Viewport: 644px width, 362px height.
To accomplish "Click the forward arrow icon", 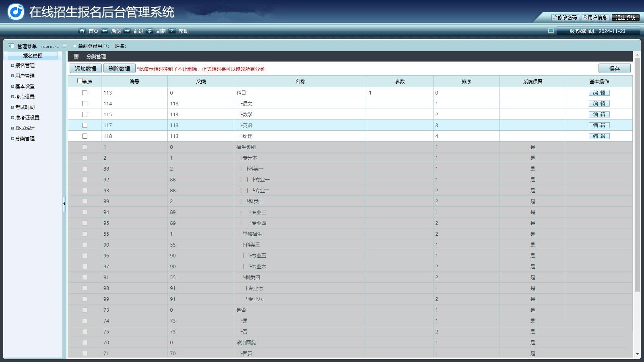I will (127, 31).
